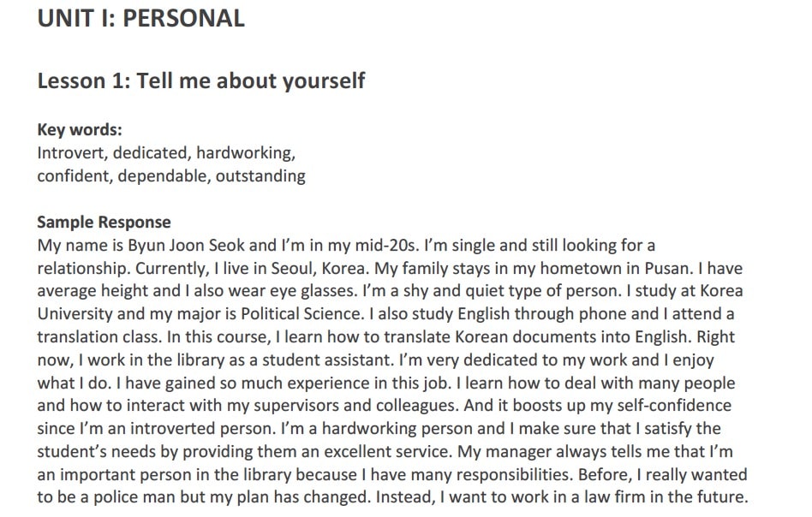Click the word 'outstanding' in key words list
Image resolution: width=812 pixels, height=517 pixels.
click(260, 176)
